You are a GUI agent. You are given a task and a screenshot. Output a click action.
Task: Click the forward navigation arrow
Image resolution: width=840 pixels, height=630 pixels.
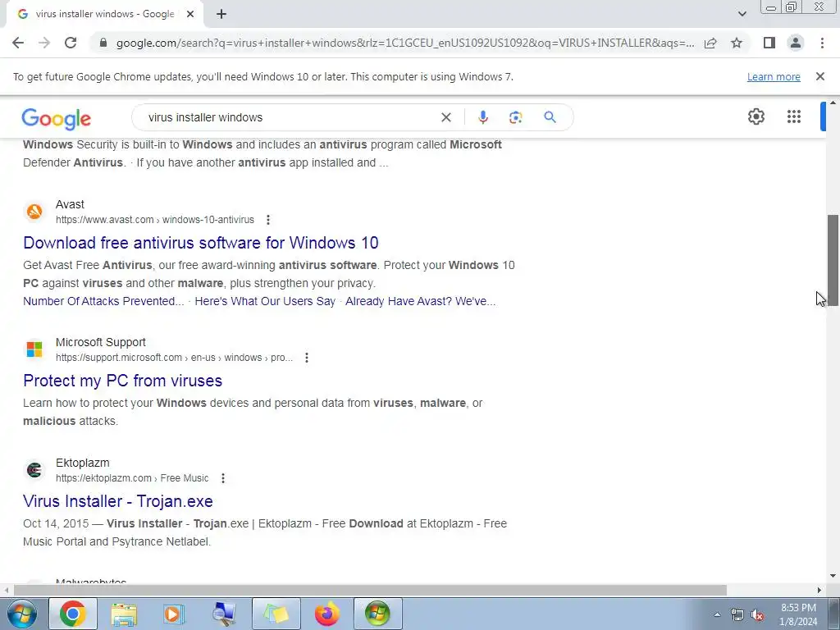pyautogui.click(x=44, y=43)
